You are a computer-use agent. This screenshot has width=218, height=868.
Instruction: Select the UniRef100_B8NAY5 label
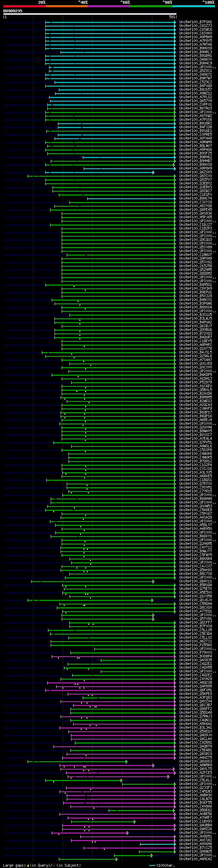point(196,431)
